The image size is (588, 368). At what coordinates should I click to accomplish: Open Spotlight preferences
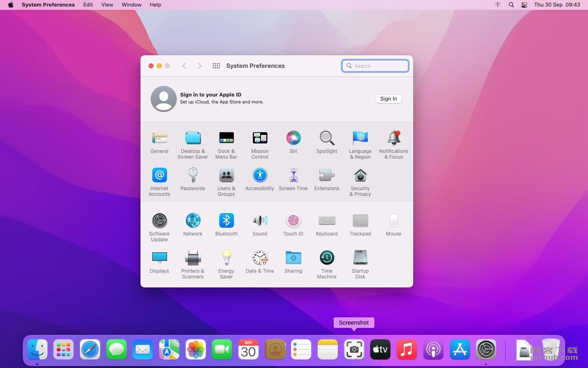click(327, 142)
